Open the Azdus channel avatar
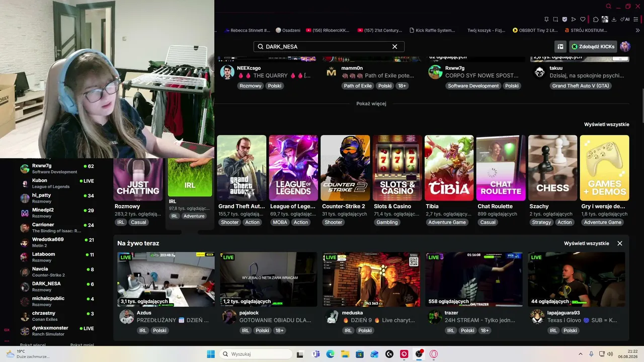Viewport: 644px width, 362px height. (x=127, y=317)
